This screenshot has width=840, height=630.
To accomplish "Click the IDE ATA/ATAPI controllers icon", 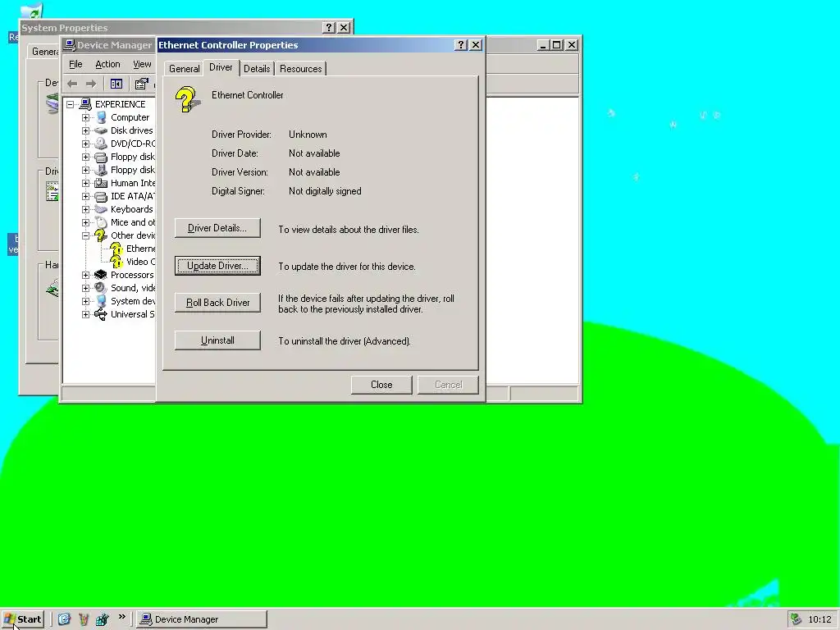I will pos(101,196).
